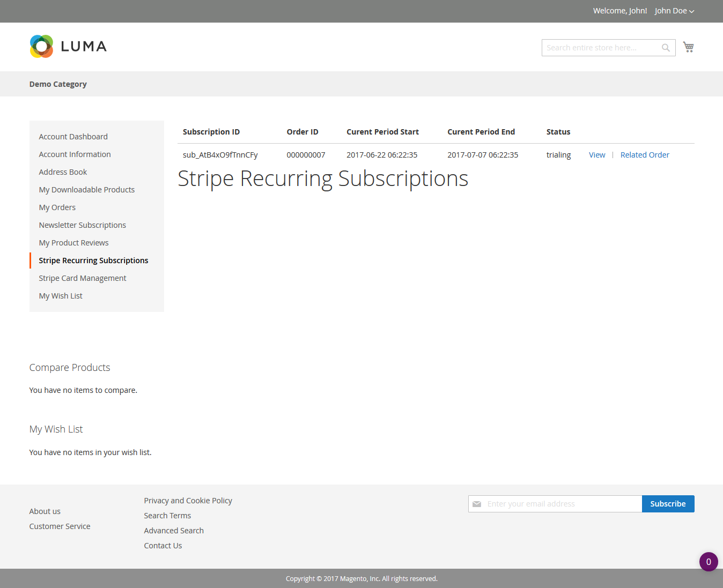
Task: Click period start 2017-06-22 06:22:35
Action: click(382, 155)
